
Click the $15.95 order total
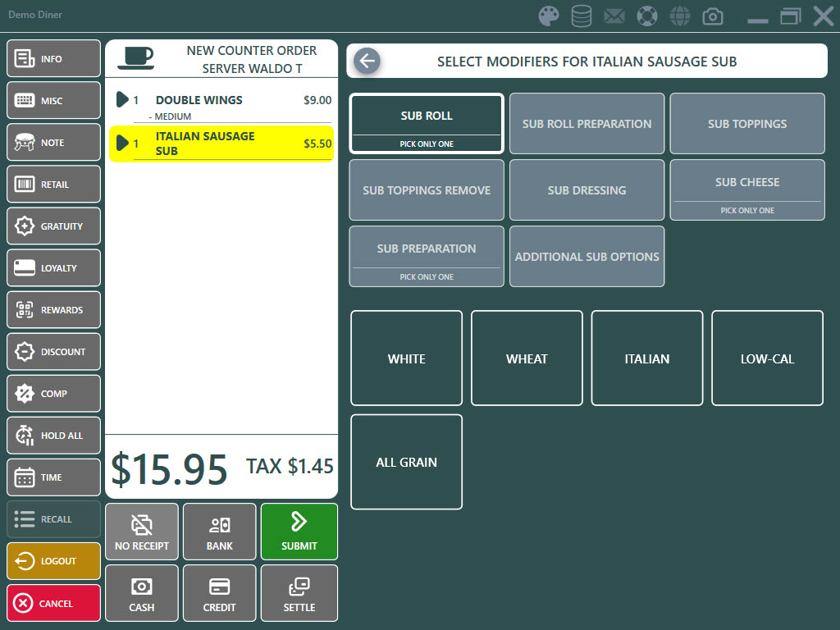pyautogui.click(x=170, y=469)
